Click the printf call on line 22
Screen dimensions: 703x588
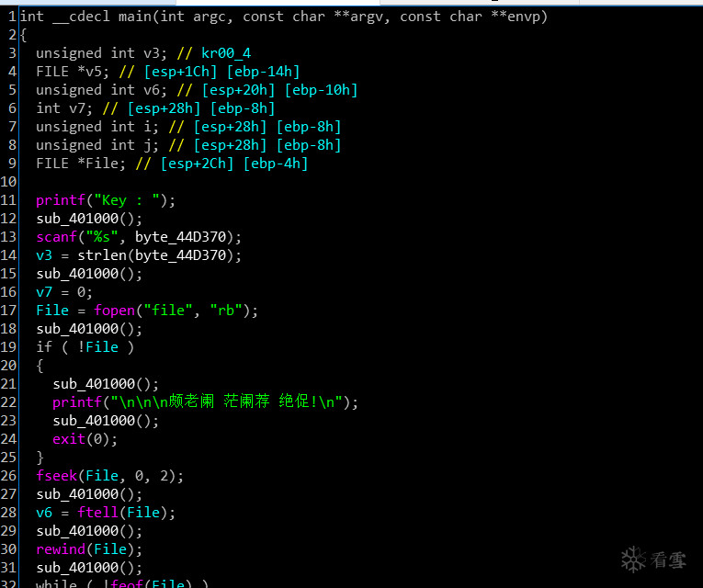77,402
